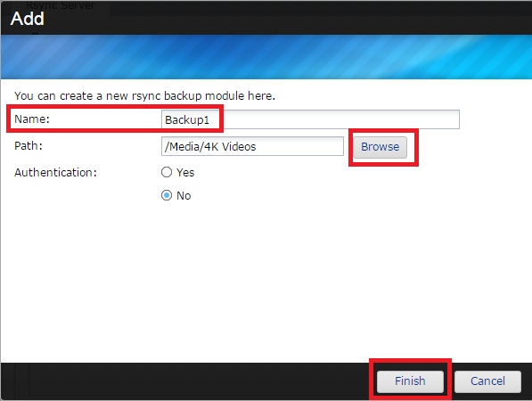This screenshot has width=532, height=401.
Task: Click empty white area below Authentication options
Action: click(x=266, y=282)
